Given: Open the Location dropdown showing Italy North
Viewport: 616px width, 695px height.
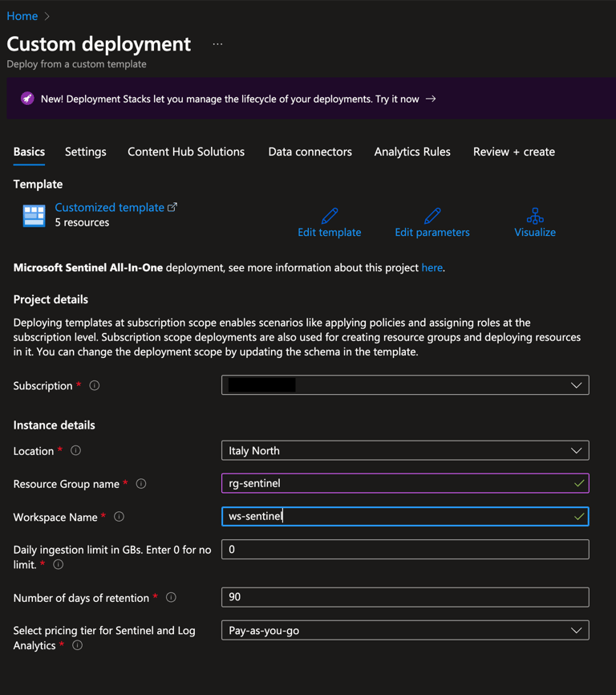Looking at the screenshot, I should click(x=405, y=451).
